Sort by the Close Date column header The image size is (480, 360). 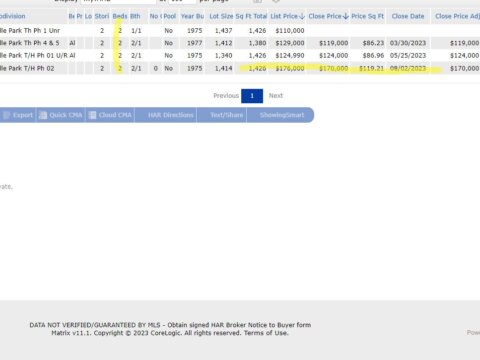[x=408, y=16]
